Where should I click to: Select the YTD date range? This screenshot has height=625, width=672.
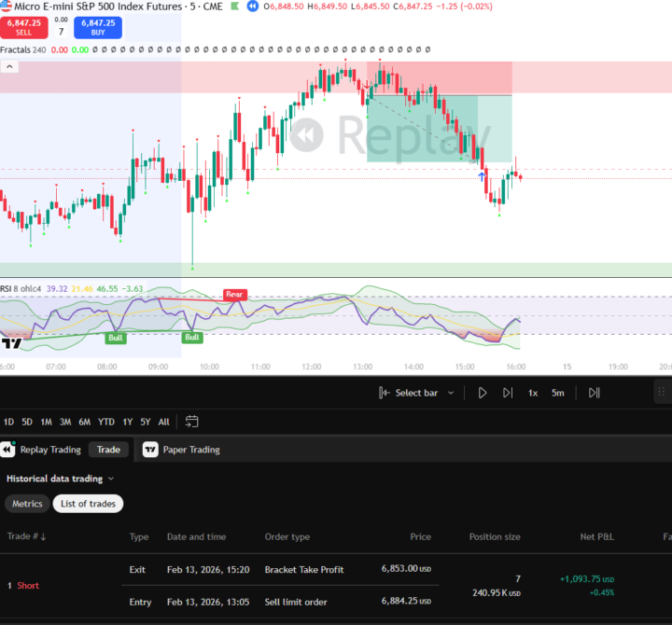(105, 422)
